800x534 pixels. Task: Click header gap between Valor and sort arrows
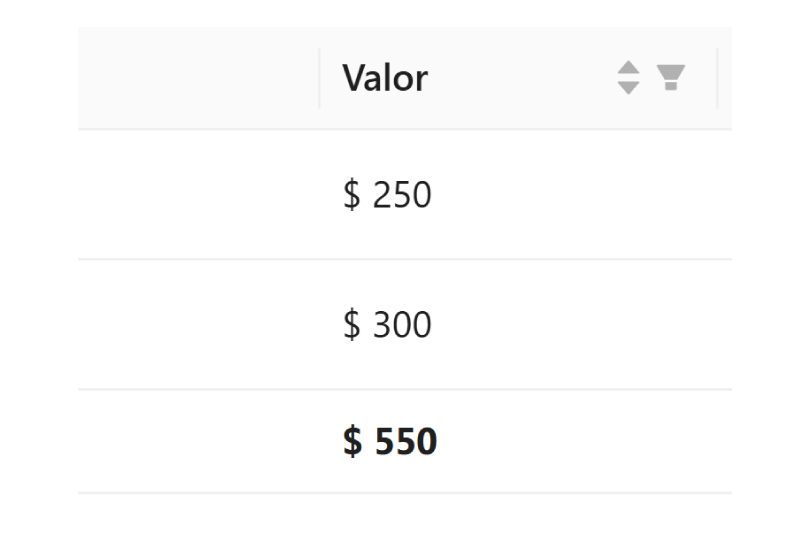coord(520,78)
